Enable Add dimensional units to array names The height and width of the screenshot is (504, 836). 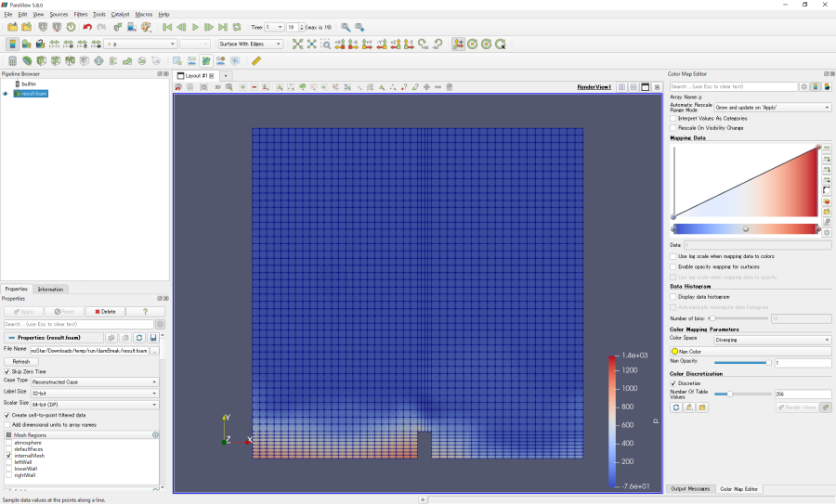[x=7, y=425]
